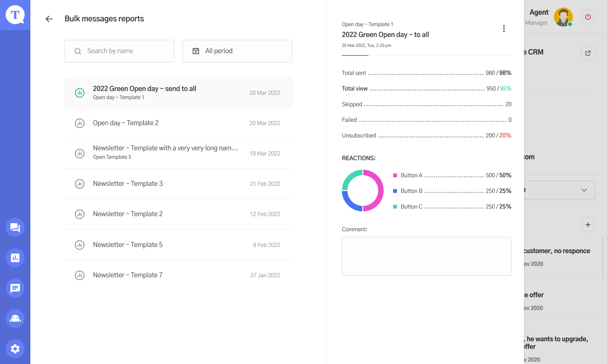Click chart icon of 2022 Green Open day
The image size is (607, 364).
pyautogui.click(x=80, y=93)
